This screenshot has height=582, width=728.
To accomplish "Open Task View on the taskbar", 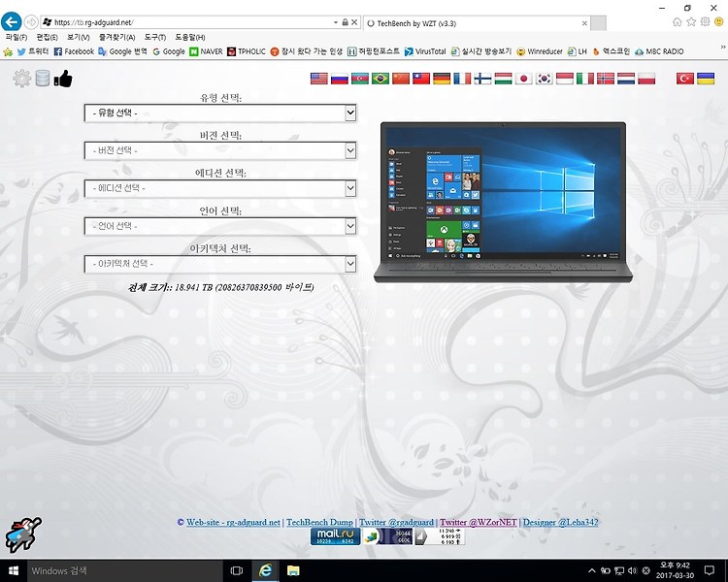I will pyautogui.click(x=237, y=571).
